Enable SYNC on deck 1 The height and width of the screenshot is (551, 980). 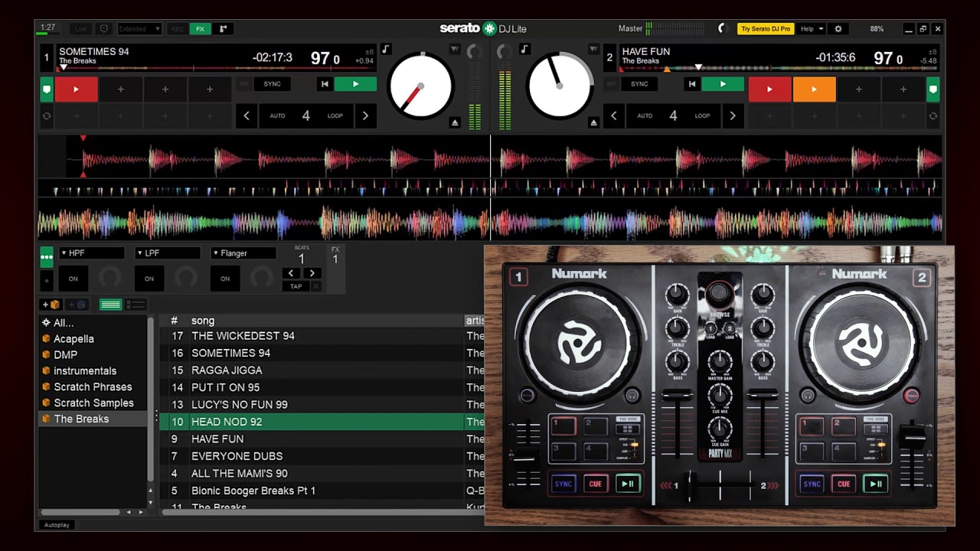[x=272, y=84]
